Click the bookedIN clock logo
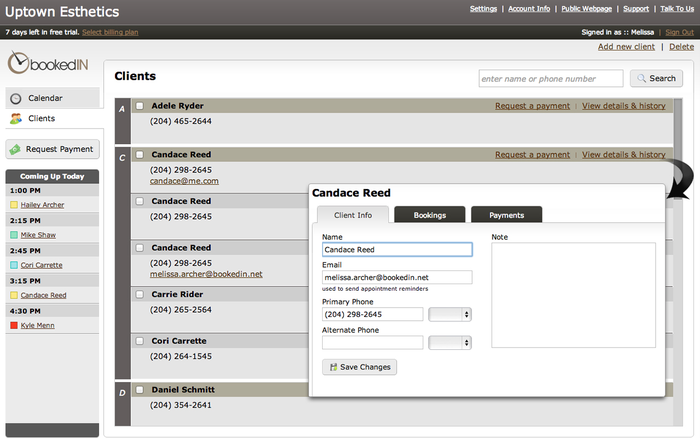Image resolution: width=700 pixels, height=438 pixels. pos(19,62)
